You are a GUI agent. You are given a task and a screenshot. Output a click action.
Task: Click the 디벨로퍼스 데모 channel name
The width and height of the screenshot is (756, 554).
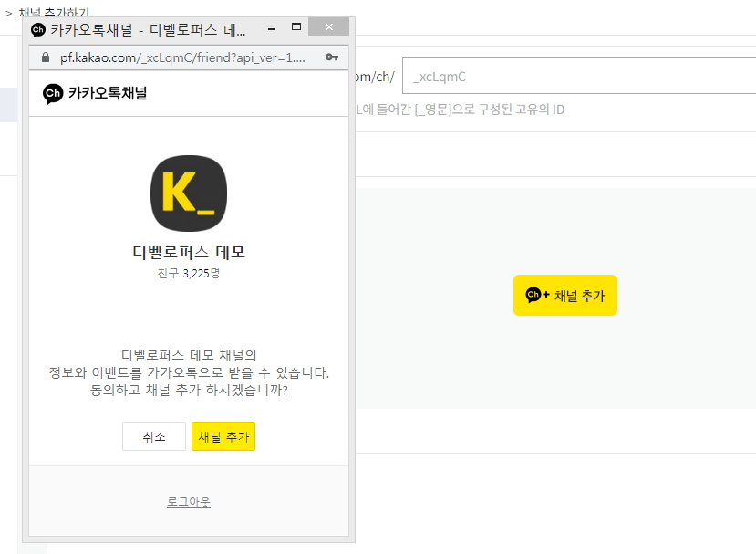[x=189, y=252]
